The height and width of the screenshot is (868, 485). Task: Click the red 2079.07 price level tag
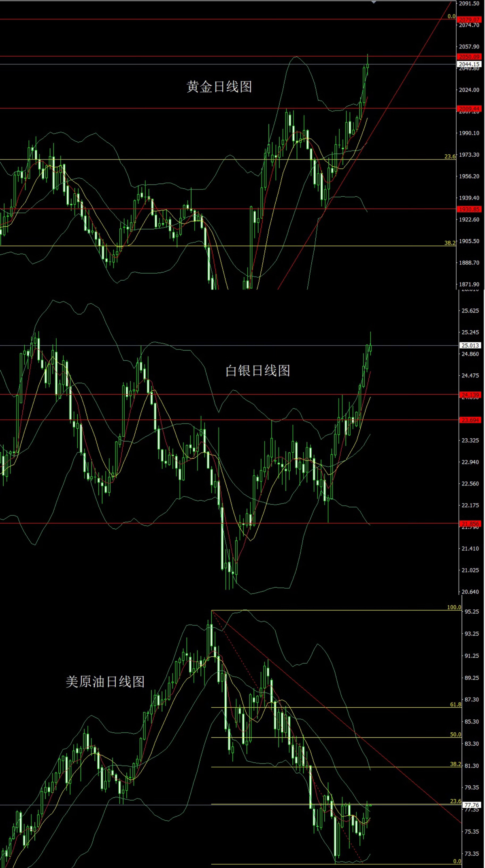click(469, 19)
